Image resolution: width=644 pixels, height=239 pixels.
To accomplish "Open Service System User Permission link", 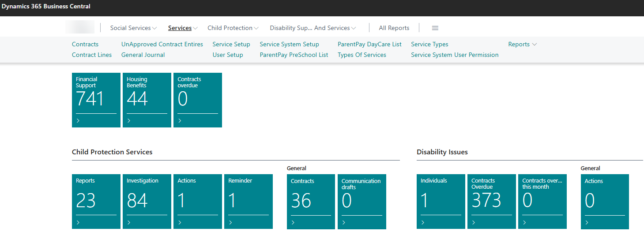I will [x=455, y=55].
